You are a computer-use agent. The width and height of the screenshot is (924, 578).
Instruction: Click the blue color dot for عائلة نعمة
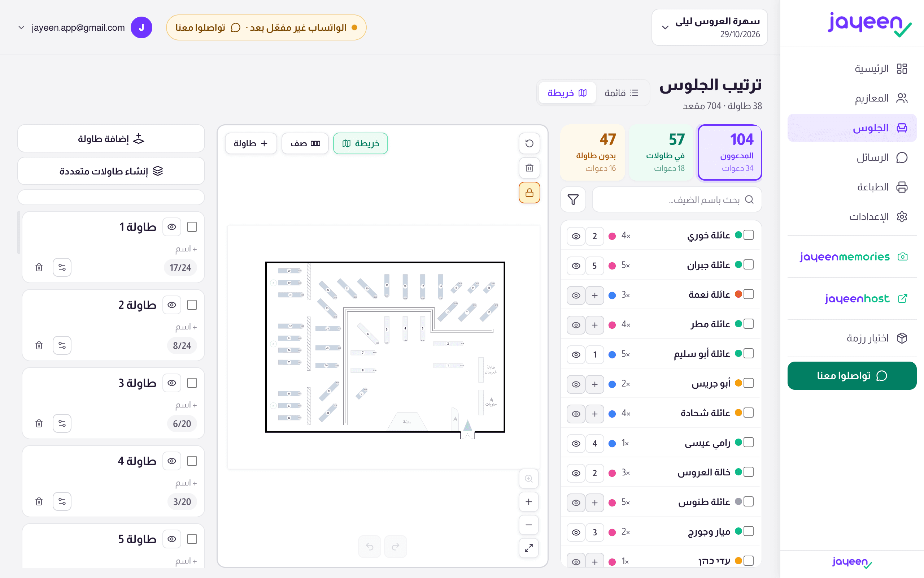coord(612,296)
